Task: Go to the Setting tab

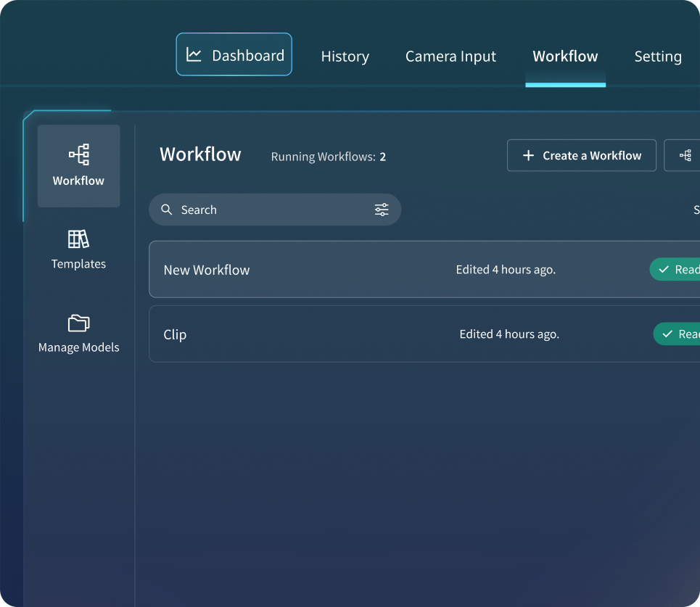Action: point(658,56)
